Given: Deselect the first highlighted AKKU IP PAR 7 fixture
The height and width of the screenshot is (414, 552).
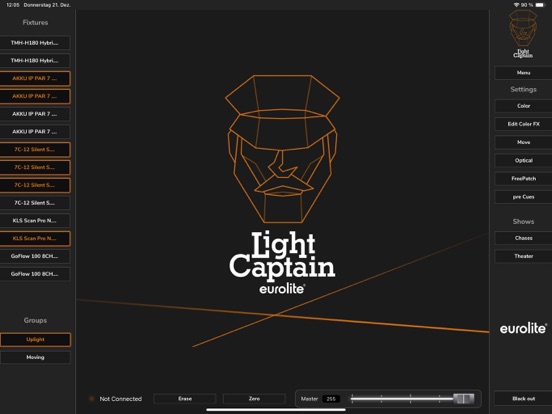Looking at the screenshot, I should click(x=35, y=79).
